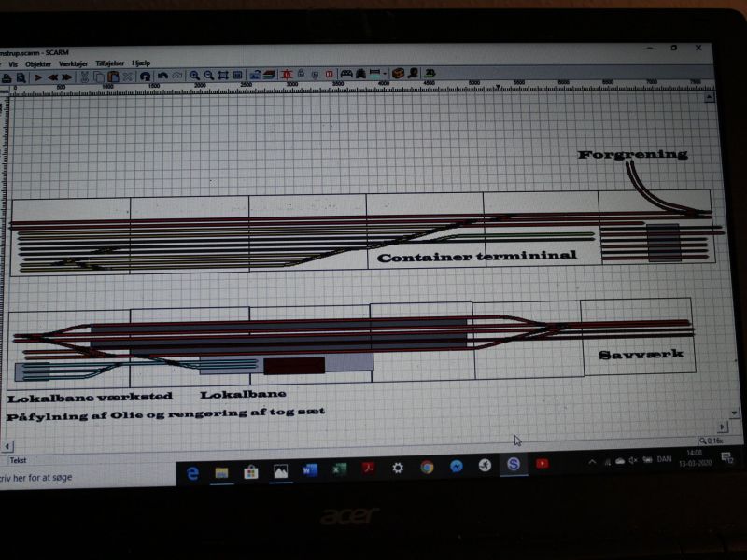
Task: Expand the hidden system tray icons chevron
Action: click(592, 461)
